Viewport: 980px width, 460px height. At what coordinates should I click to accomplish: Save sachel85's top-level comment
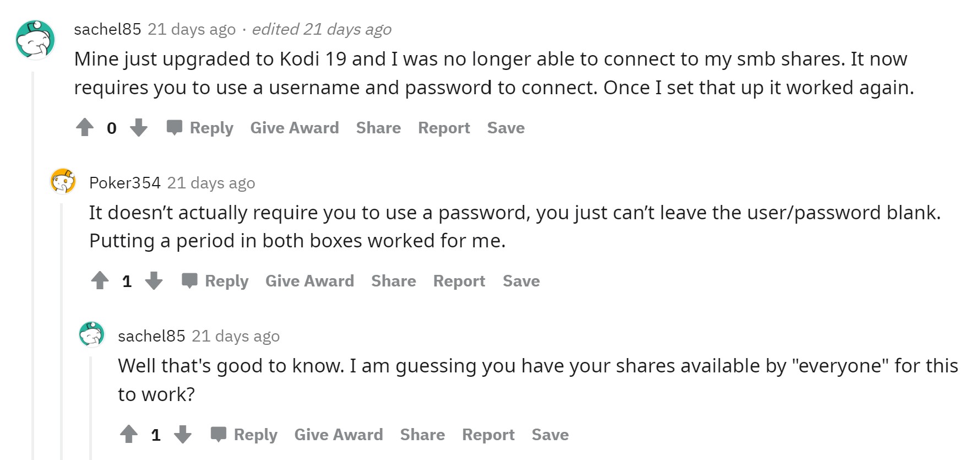pyautogui.click(x=506, y=128)
